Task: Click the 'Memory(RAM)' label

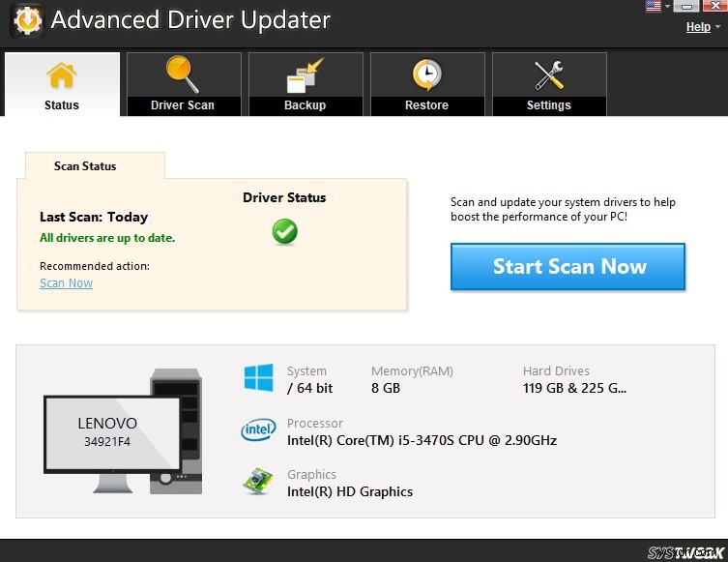Action: [412, 370]
